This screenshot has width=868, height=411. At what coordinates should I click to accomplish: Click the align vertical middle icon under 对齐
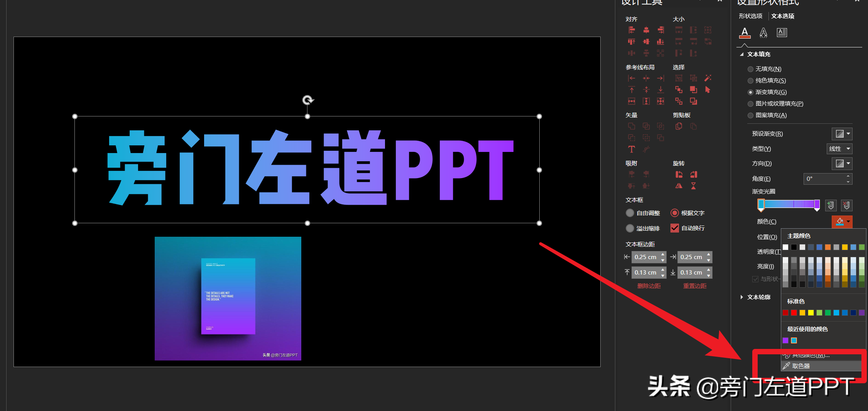[x=646, y=42]
